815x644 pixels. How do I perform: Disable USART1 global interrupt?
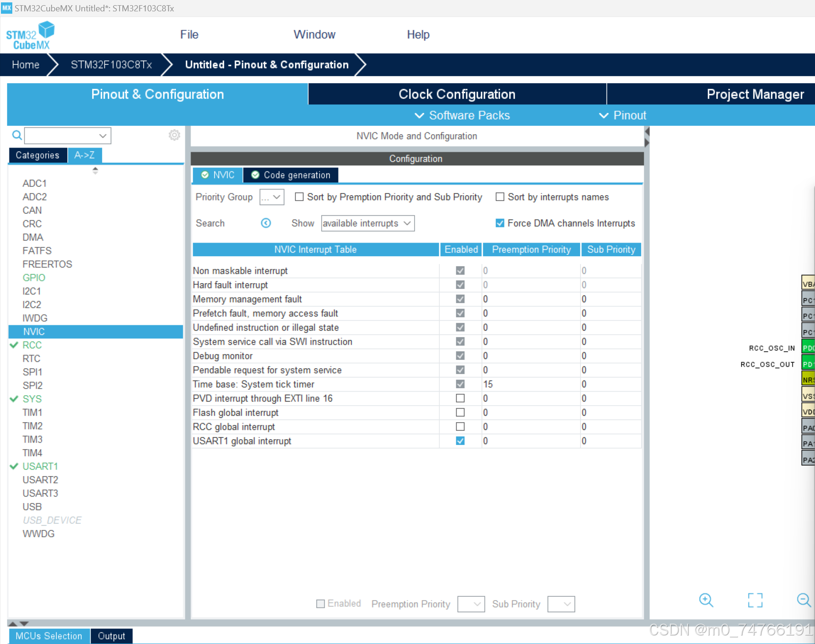[460, 441]
